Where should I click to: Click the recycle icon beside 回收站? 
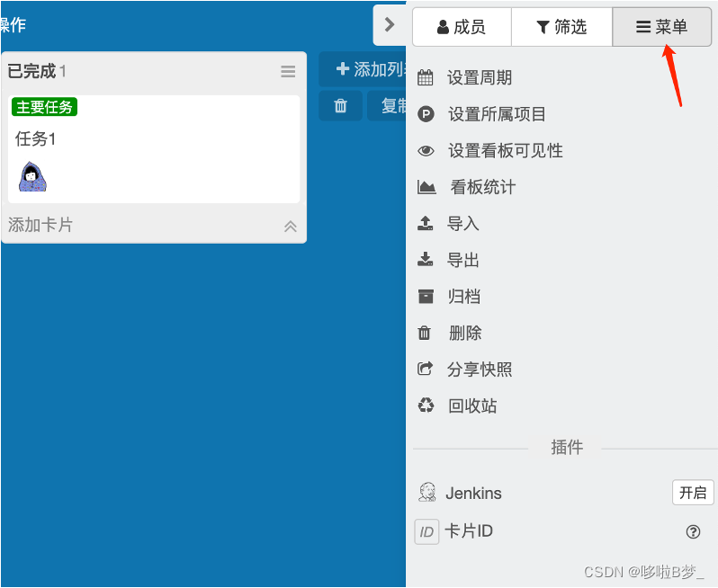click(426, 405)
